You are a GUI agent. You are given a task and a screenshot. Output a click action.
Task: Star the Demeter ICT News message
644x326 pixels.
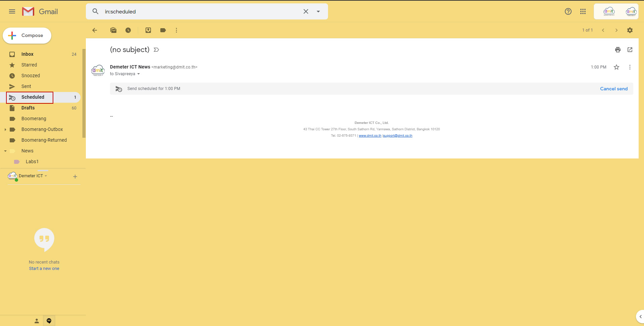coord(616,67)
